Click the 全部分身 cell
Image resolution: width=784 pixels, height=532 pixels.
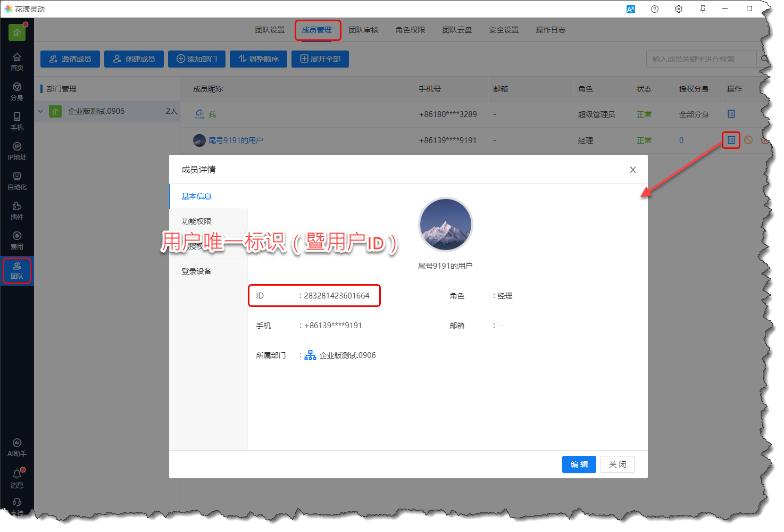(694, 114)
